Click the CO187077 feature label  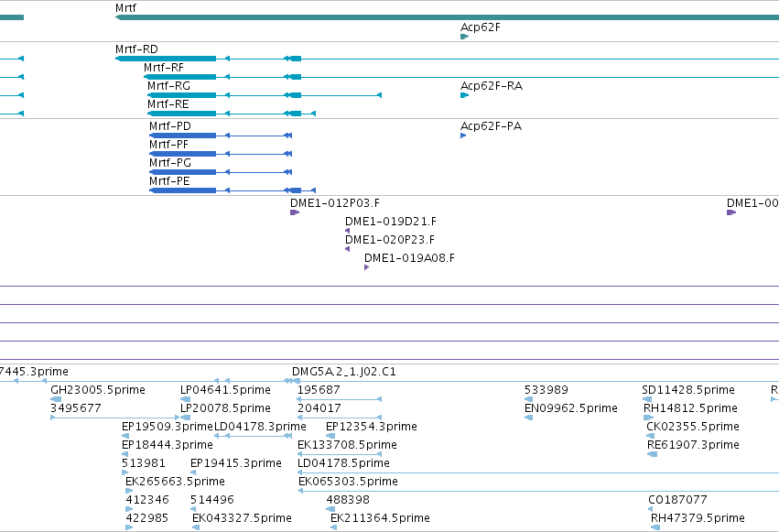[677, 500]
